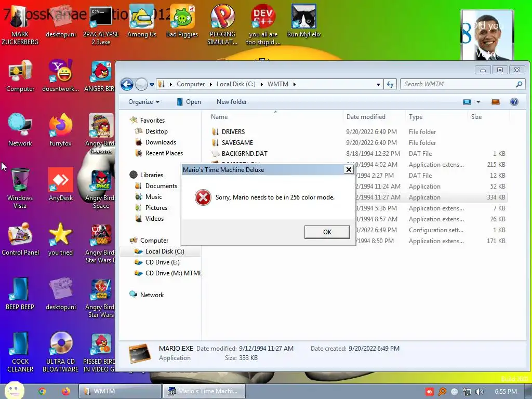The width and height of the screenshot is (532, 399).
Task: Select Favorites in the navigation pane
Action: (x=152, y=121)
